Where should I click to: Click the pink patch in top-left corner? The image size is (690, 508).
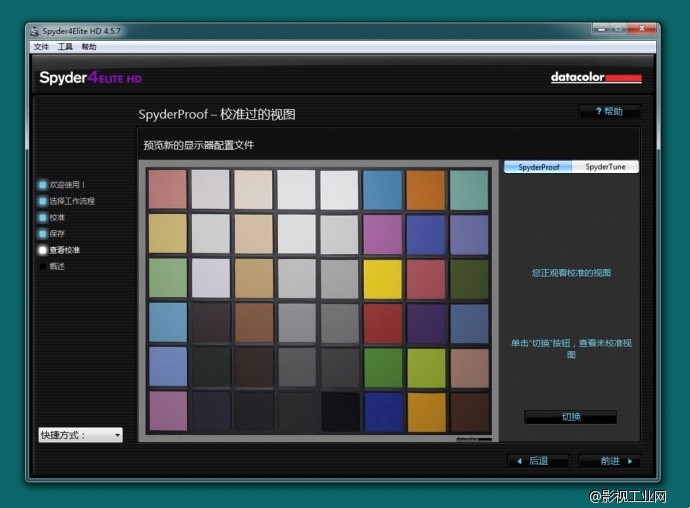click(x=168, y=189)
